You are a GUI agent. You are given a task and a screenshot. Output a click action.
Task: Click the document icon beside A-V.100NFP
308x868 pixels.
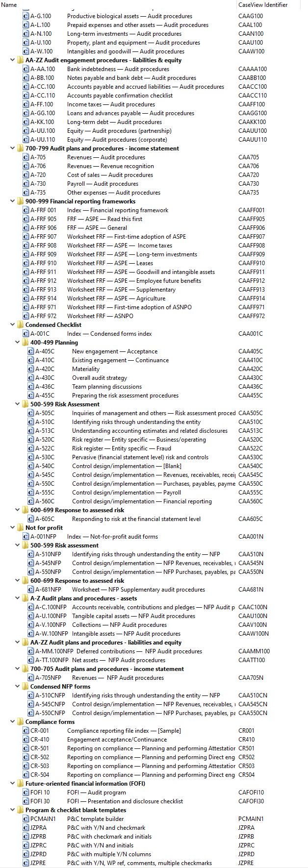pos(30,625)
